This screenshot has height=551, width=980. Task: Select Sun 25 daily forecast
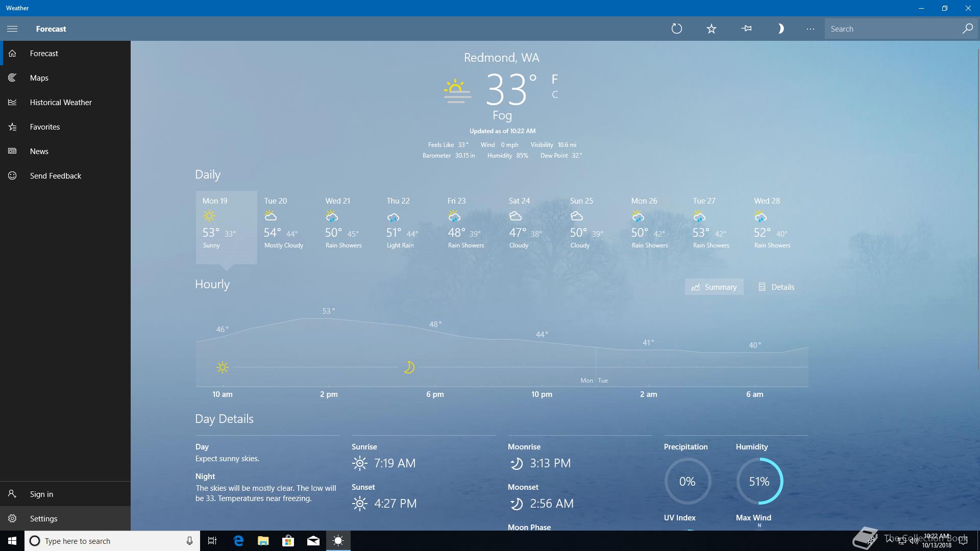[x=594, y=227]
